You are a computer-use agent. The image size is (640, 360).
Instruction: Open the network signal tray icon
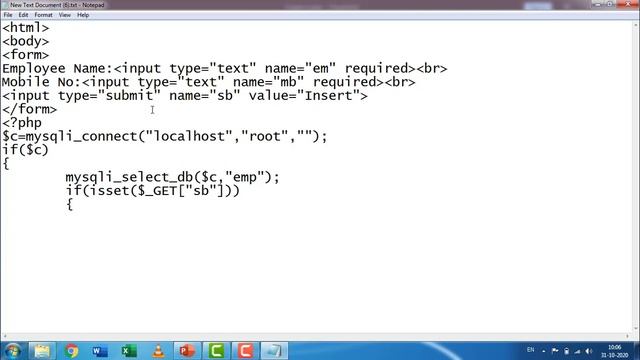tap(577, 351)
